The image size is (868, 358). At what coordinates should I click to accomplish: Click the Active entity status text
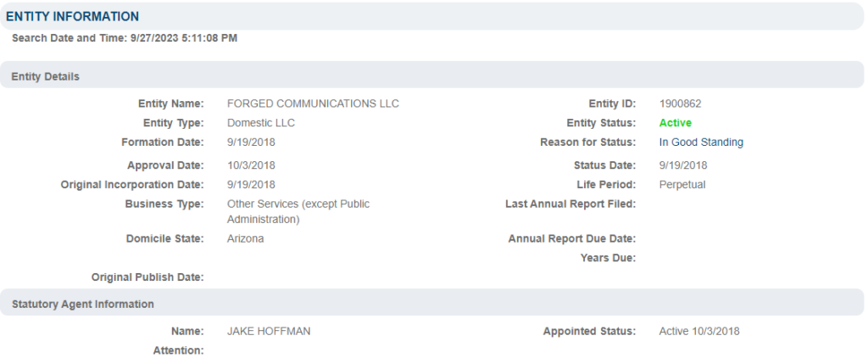(x=676, y=123)
